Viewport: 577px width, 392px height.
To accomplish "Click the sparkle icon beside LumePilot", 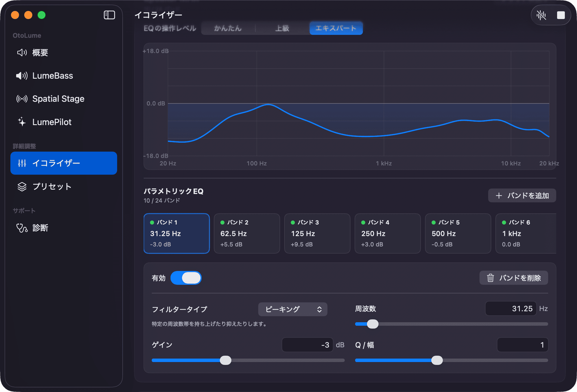I will tap(22, 122).
